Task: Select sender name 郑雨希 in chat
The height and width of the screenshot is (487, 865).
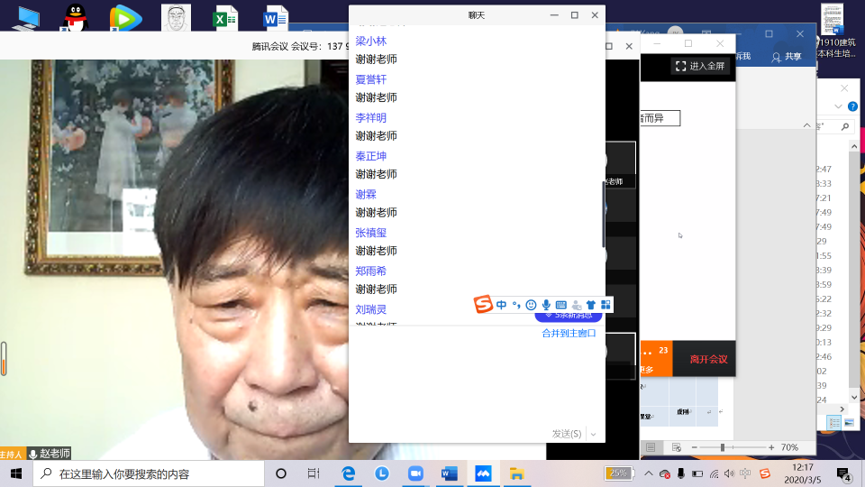Action: coord(371,271)
